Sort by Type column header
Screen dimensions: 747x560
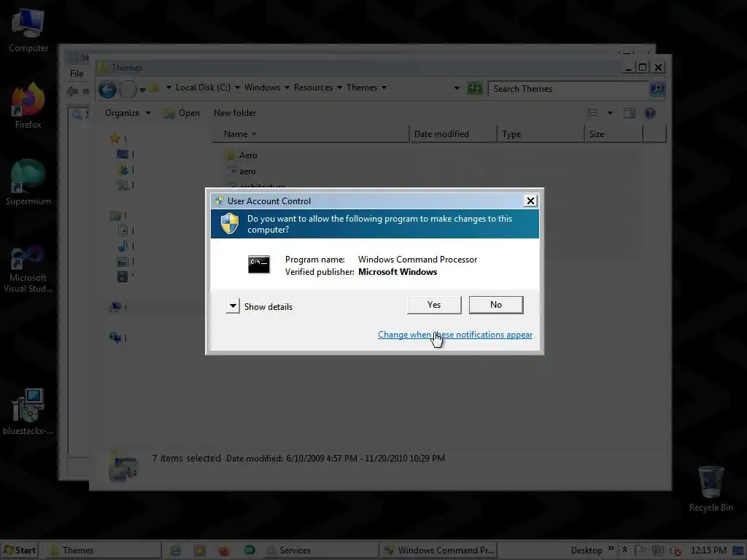[541, 134]
